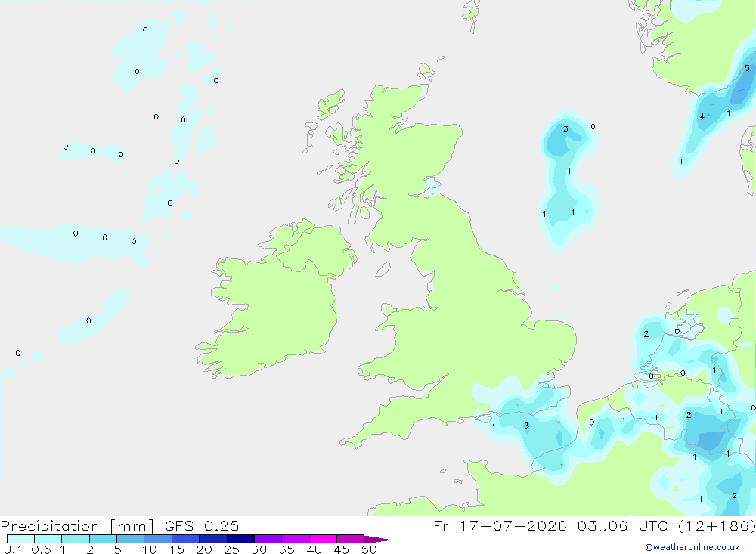
Task: Select the above-50 mm arrow tip of legend
Action: pos(378,540)
